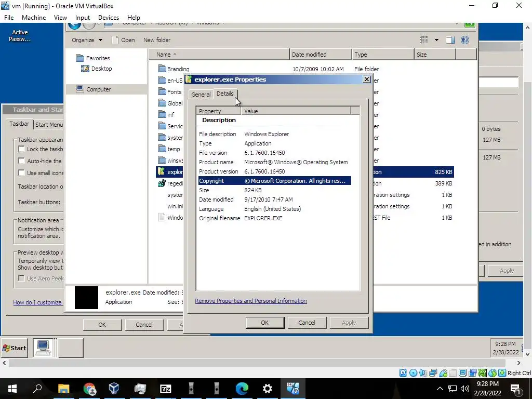Viewport: 532px width, 399px height.
Task: Open the Organize dropdown in Explorer
Action: [87, 40]
